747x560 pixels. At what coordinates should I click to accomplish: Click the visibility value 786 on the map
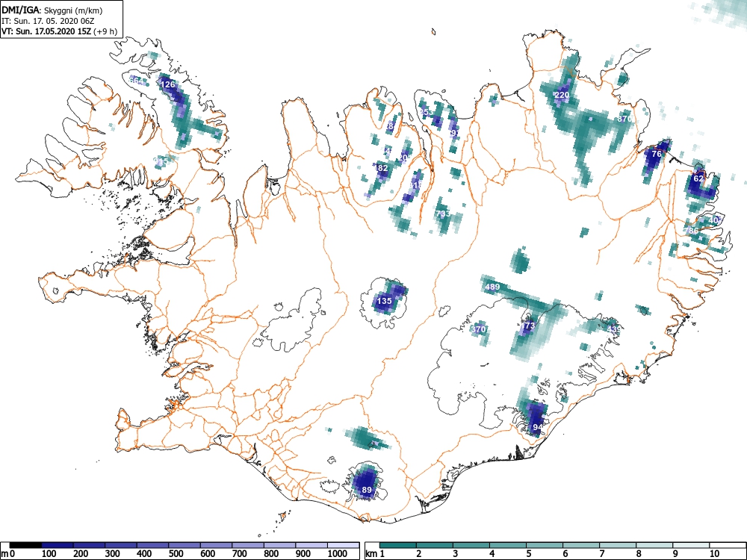point(692,231)
